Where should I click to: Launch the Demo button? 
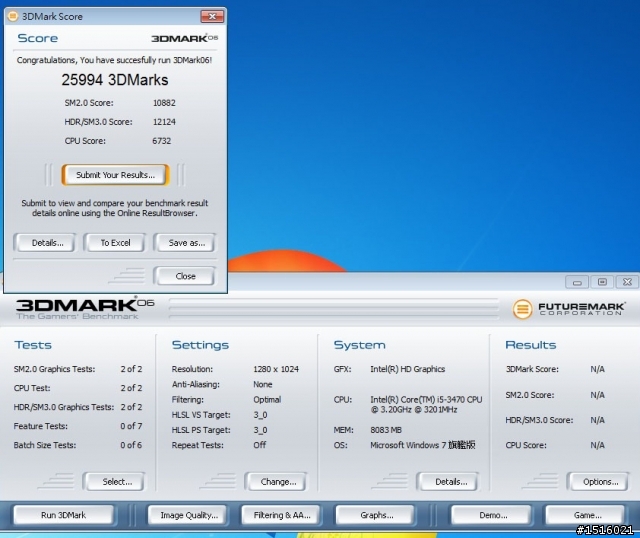(x=492, y=515)
